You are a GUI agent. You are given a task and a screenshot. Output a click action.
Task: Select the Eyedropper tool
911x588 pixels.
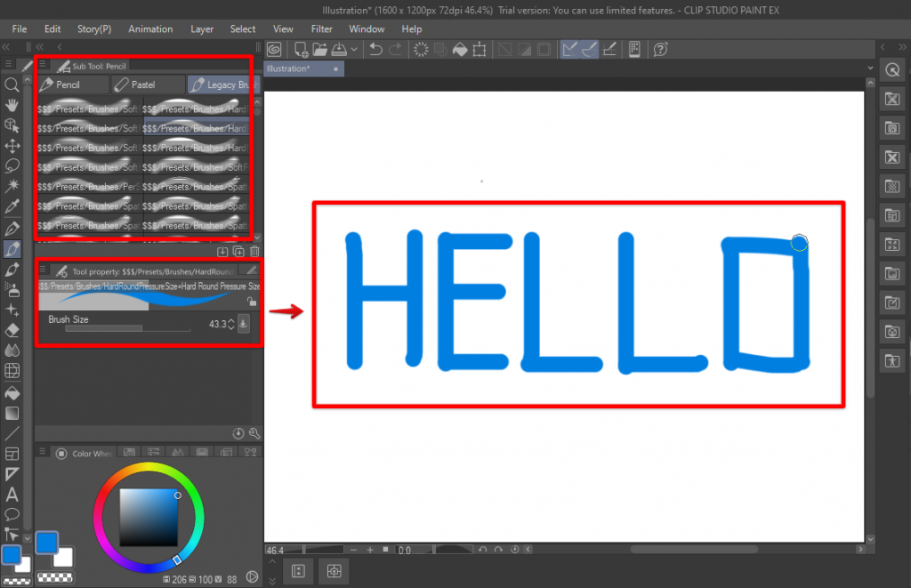[x=11, y=206]
